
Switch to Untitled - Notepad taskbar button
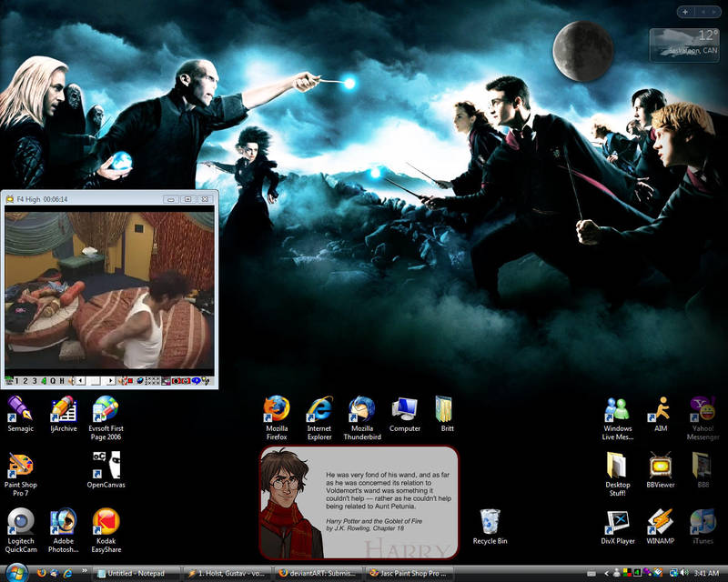coord(136,574)
